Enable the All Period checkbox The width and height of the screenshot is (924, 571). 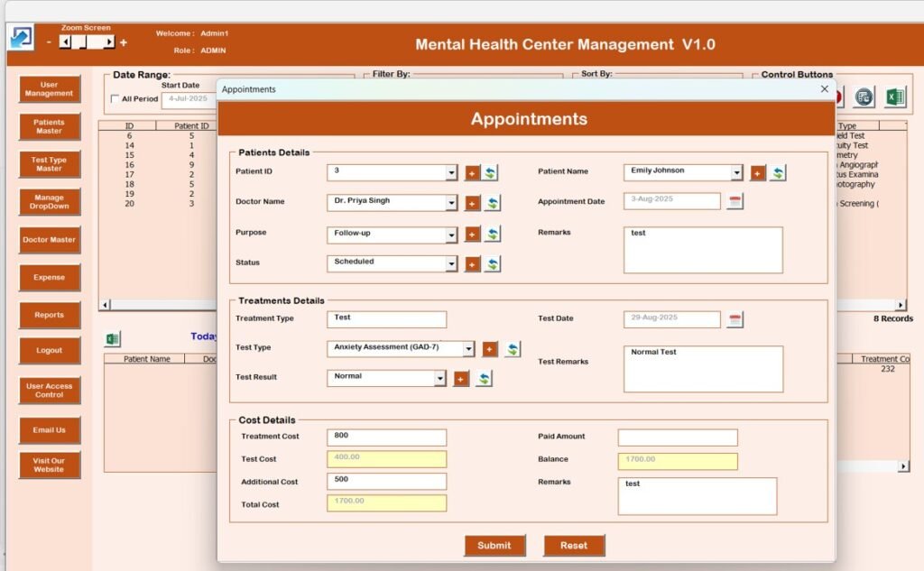tap(115, 99)
